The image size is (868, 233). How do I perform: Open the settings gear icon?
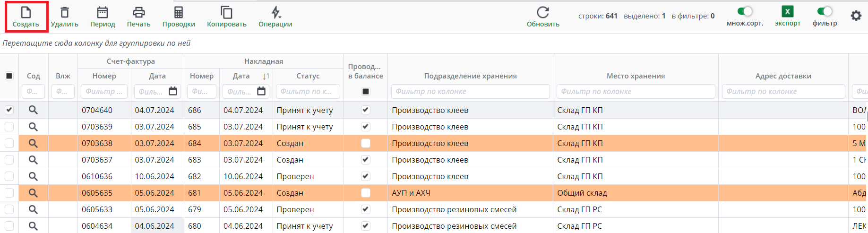click(x=856, y=16)
